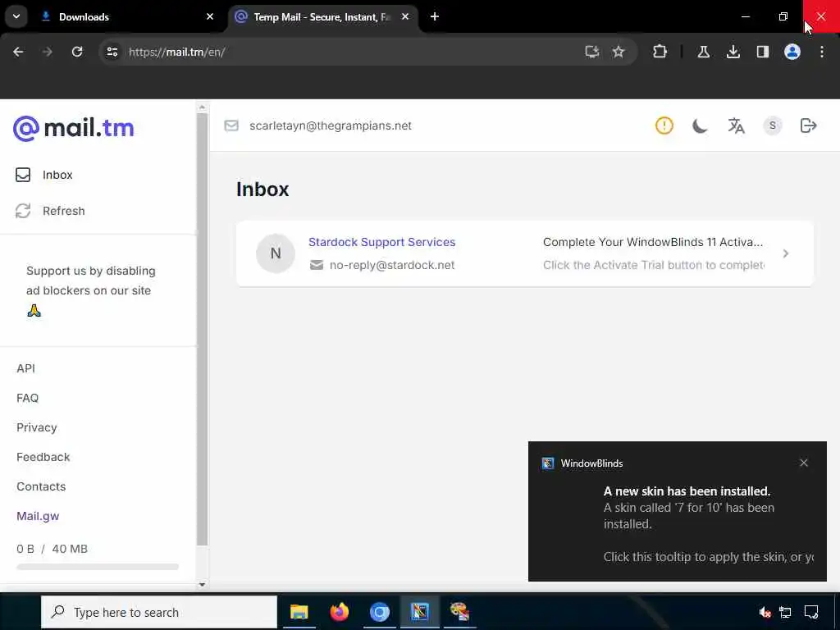Dismiss the WindowBlinds notification
The height and width of the screenshot is (630, 840).
[804, 463]
